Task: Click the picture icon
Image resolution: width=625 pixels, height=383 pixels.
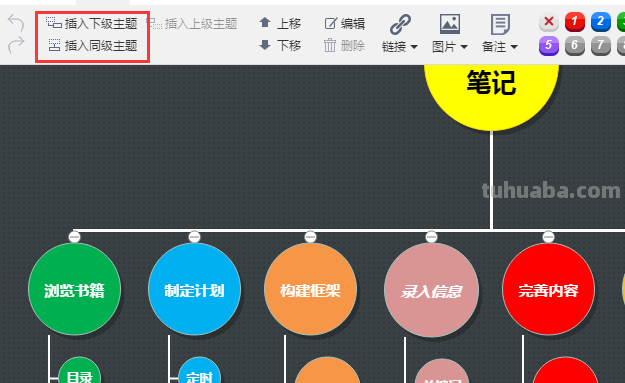Action: [450, 24]
